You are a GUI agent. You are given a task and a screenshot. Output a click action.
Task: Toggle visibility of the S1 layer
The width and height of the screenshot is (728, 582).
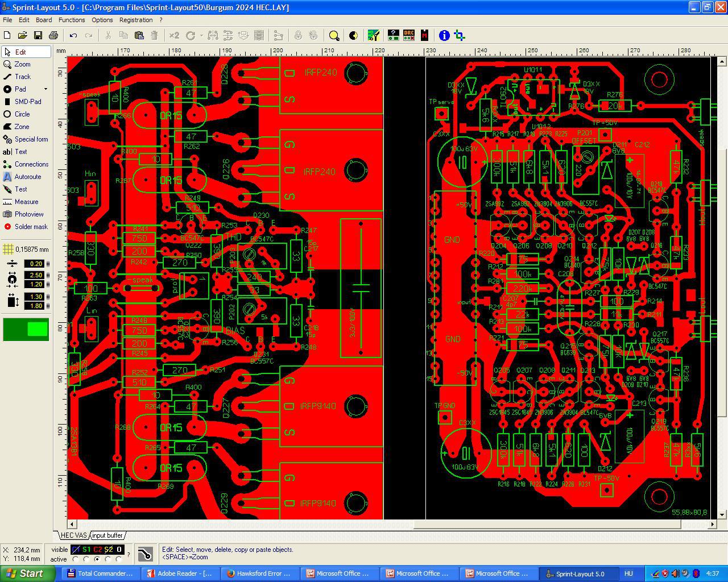[86, 550]
